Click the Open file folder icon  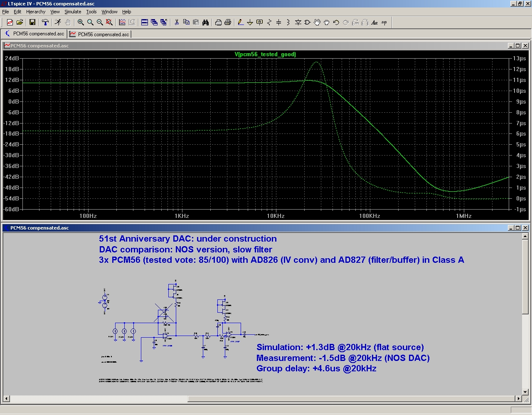[x=20, y=22]
